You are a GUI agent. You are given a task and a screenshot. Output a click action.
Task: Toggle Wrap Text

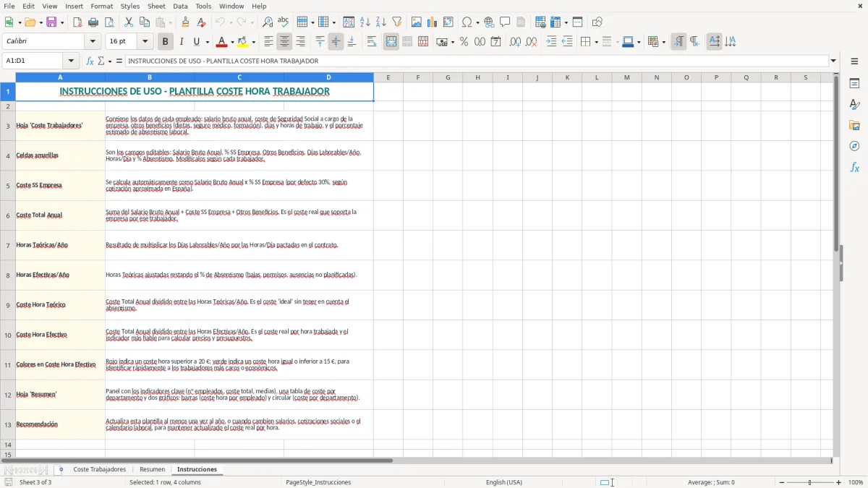[x=372, y=42]
